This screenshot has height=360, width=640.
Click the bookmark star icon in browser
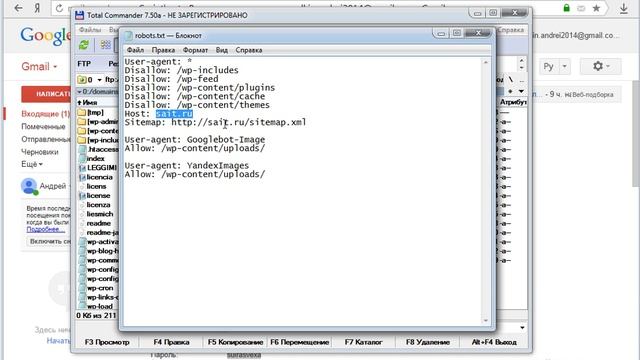[596, 8]
